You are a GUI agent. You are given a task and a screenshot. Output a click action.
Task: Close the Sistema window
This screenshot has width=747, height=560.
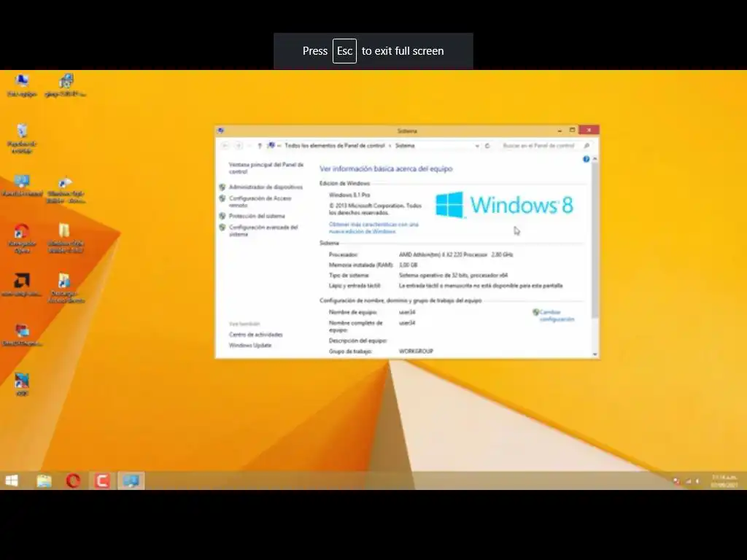click(x=589, y=130)
